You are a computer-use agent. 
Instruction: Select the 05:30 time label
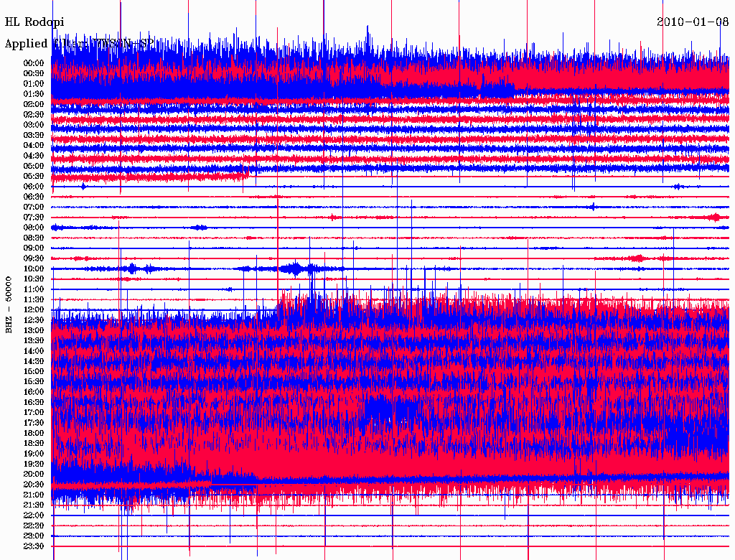(x=34, y=176)
